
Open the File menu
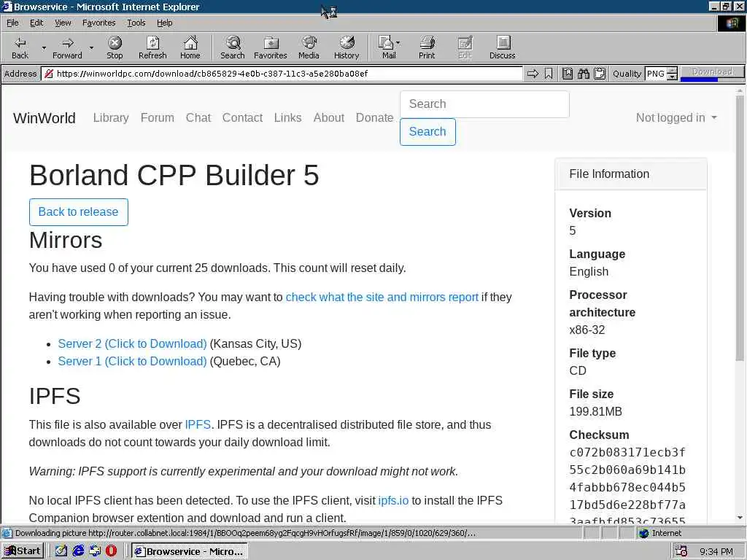(x=12, y=23)
